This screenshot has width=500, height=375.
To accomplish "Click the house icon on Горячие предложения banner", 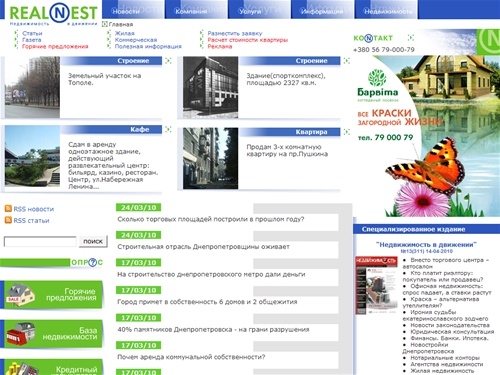I will [x=20, y=295].
